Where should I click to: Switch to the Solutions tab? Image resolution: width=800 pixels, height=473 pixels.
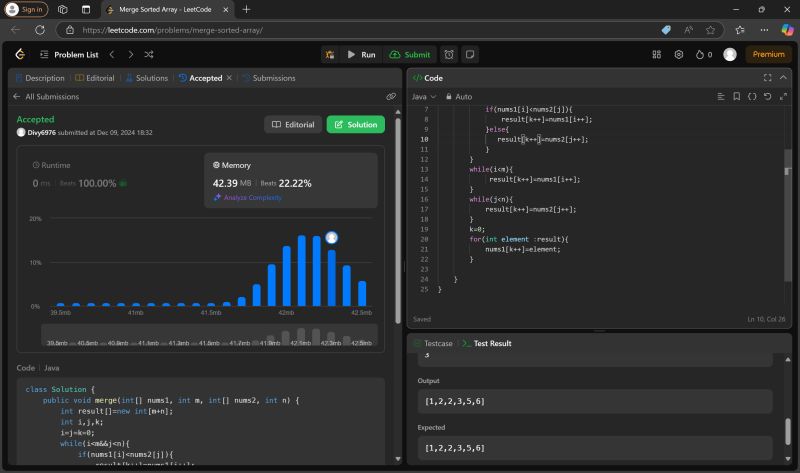click(146, 78)
